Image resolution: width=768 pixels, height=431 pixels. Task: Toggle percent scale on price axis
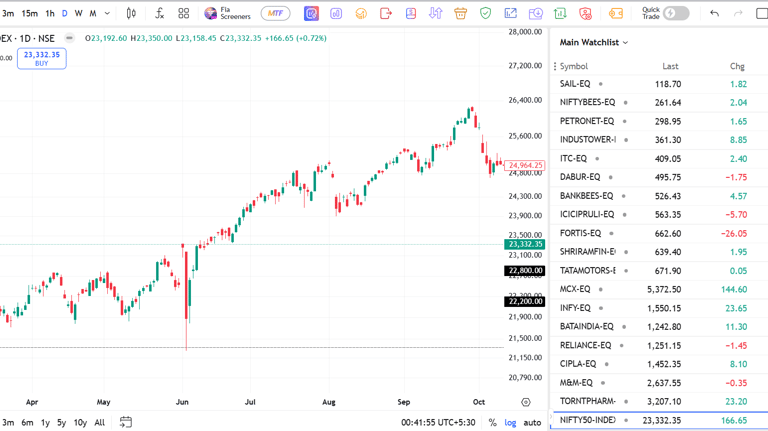point(492,422)
